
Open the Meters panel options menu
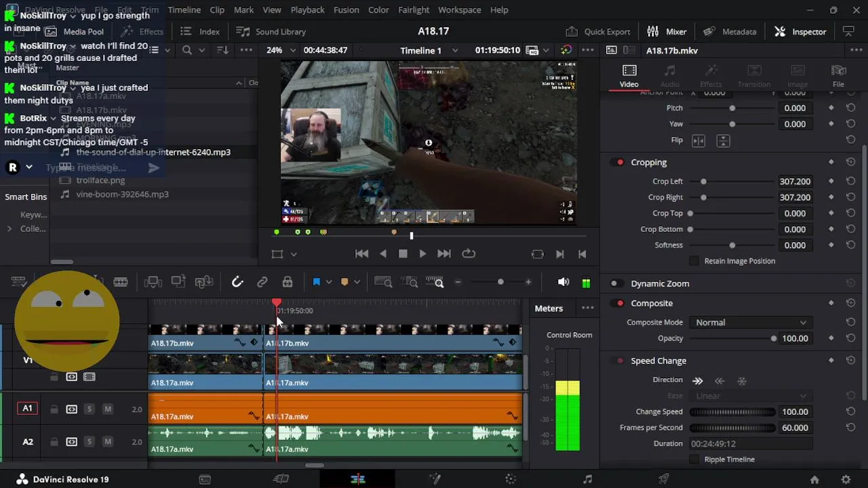coord(587,308)
